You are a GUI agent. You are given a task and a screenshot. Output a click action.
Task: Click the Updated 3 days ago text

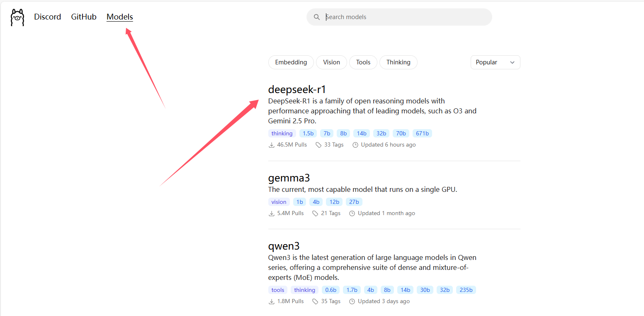coord(384,301)
